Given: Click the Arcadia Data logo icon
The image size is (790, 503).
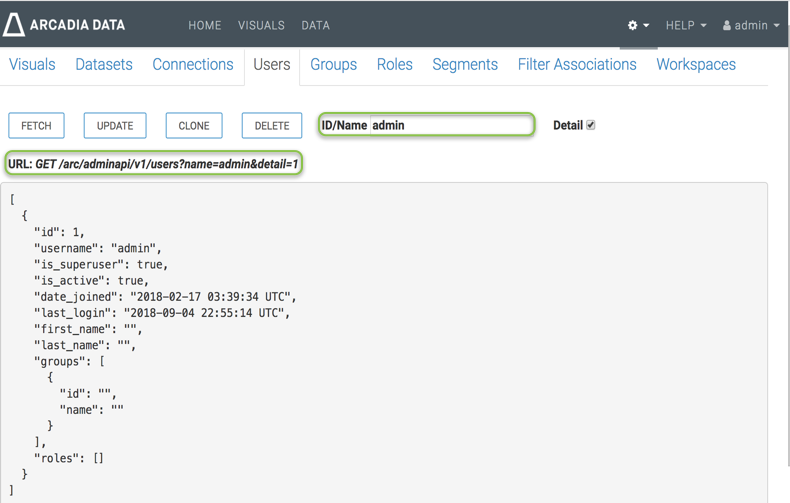Looking at the screenshot, I should 14,25.
